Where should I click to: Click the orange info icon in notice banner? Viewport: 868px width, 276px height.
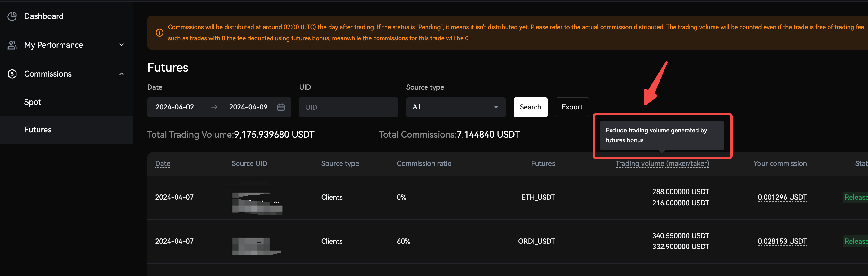click(159, 33)
